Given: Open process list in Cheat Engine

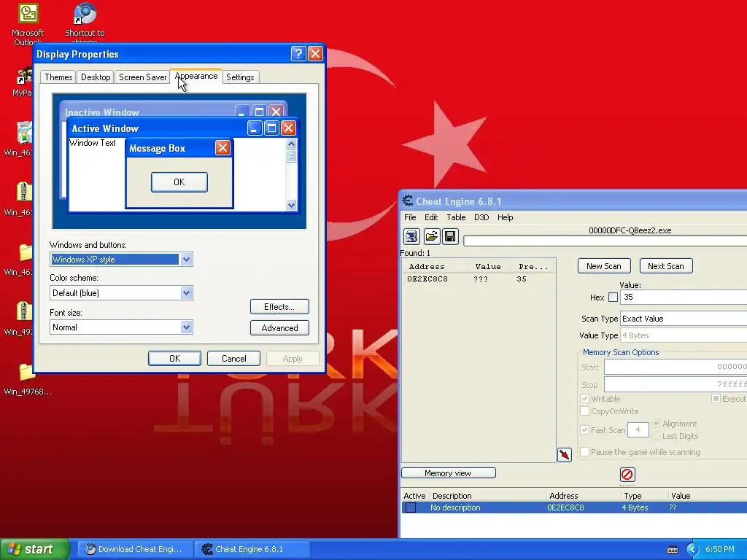Looking at the screenshot, I should click(411, 237).
